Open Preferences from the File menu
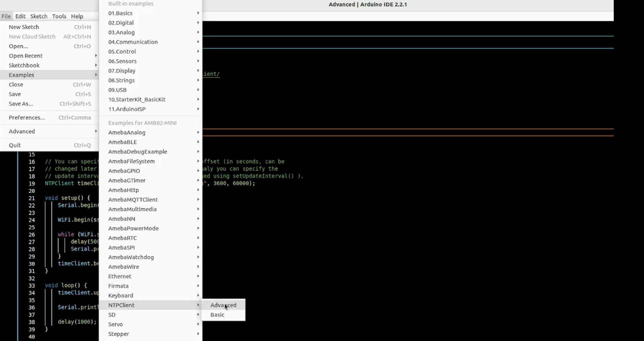This screenshot has height=341, width=644. click(x=27, y=118)
